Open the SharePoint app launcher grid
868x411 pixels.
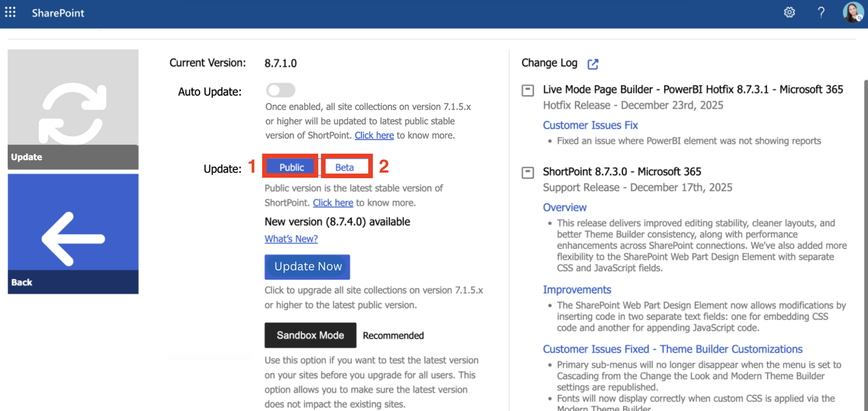click(x=10, y=12)
